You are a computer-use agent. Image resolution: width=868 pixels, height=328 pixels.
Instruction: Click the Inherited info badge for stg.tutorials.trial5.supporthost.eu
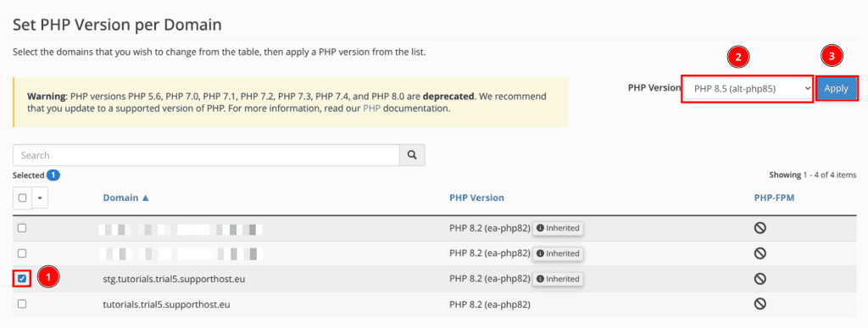coord(558,279)
